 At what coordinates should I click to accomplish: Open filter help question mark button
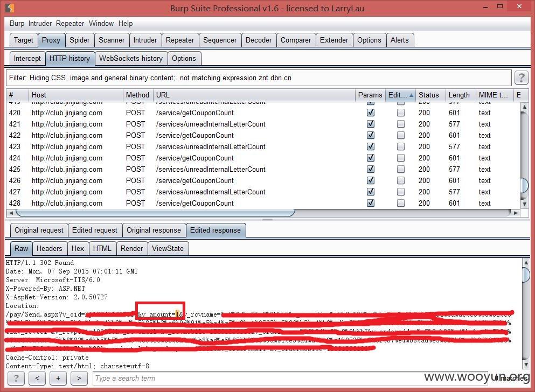click(x=521, y=78)
